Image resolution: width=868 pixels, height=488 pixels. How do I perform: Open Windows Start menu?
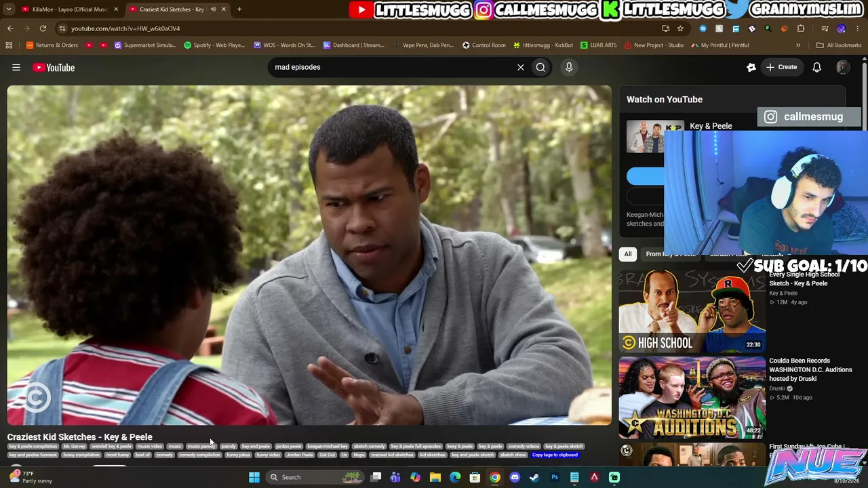[x=254, y=477]
